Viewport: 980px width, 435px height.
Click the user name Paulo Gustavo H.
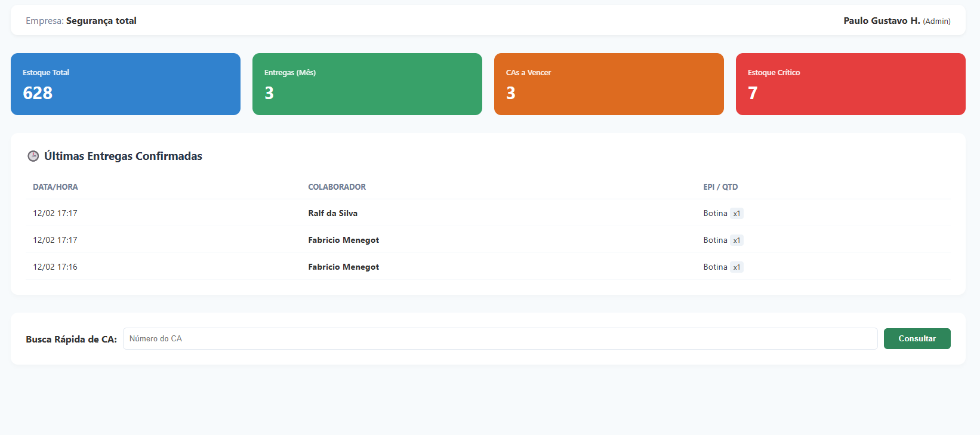(x=882, y=21)
